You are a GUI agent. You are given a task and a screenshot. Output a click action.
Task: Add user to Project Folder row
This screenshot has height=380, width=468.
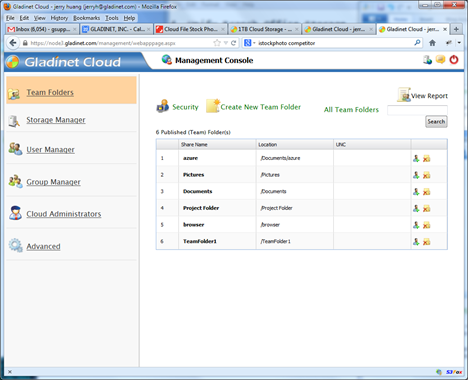click(x=416, y=208)
